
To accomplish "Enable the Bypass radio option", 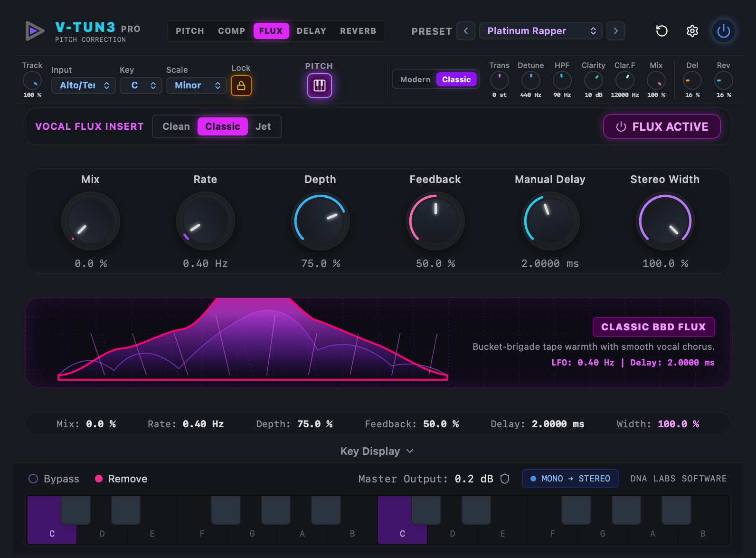I will click(x=54, y=479).
